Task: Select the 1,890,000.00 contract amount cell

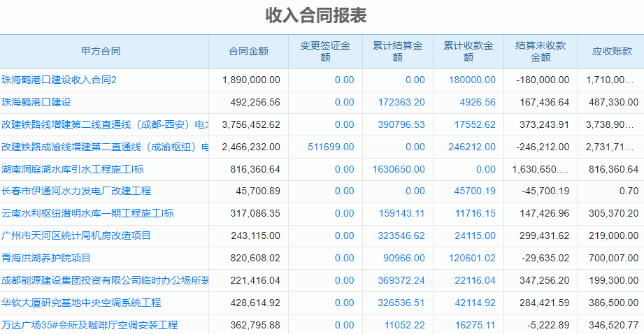Action: (251, 80)
